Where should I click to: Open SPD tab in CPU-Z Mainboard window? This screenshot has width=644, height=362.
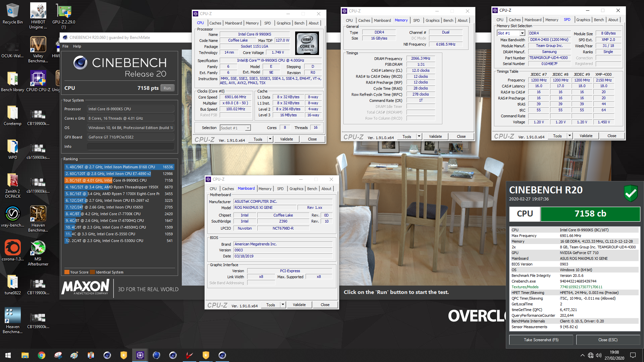280,189
